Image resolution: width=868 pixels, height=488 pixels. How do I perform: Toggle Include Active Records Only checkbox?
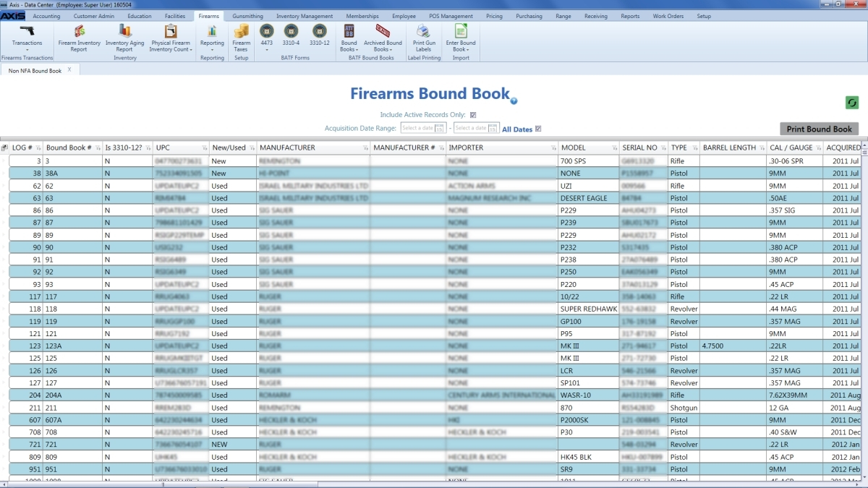(x=473, y=115)
